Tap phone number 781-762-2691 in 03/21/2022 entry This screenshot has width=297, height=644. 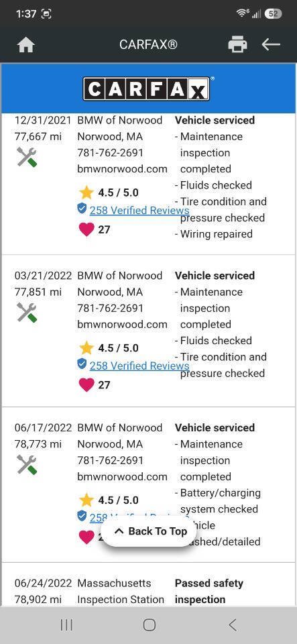pos(111,308)
